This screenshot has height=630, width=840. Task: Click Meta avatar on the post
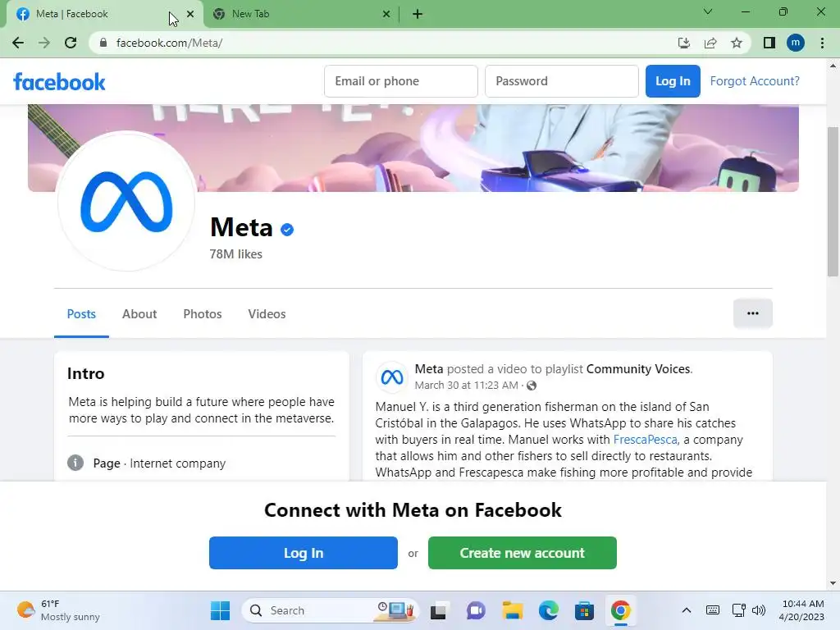click(391, 377)
